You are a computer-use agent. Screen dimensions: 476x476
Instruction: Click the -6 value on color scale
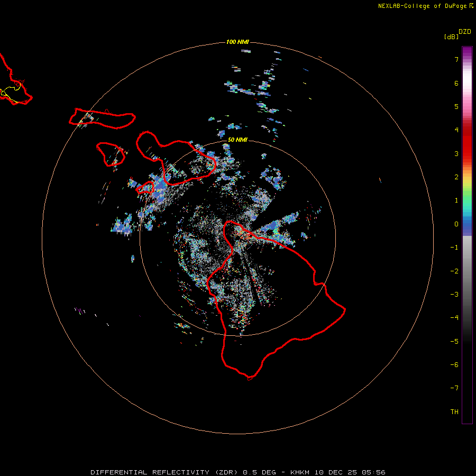tap(454, 365)
